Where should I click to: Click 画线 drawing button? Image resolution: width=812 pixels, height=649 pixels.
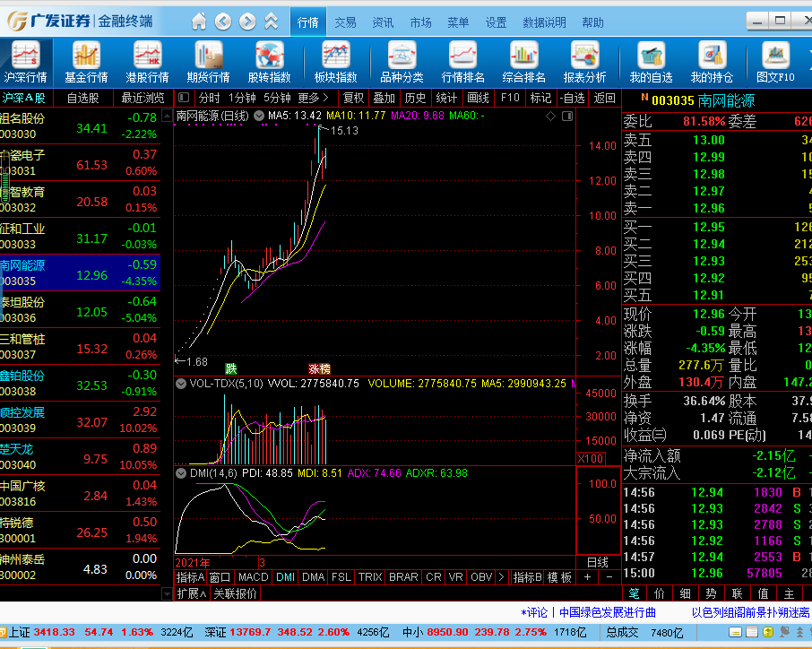coord(478,98)
